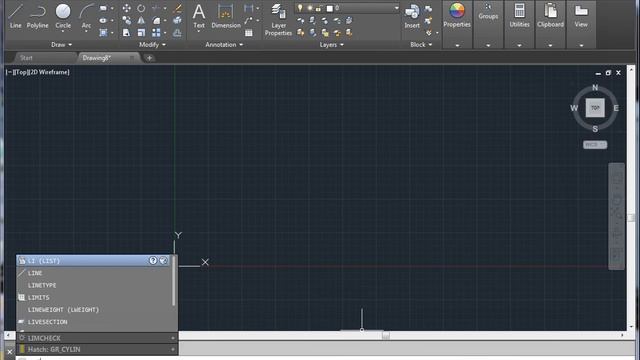Select the Rectangle draw tool
This screenshot has height=360, width=640.
(103, 8)
